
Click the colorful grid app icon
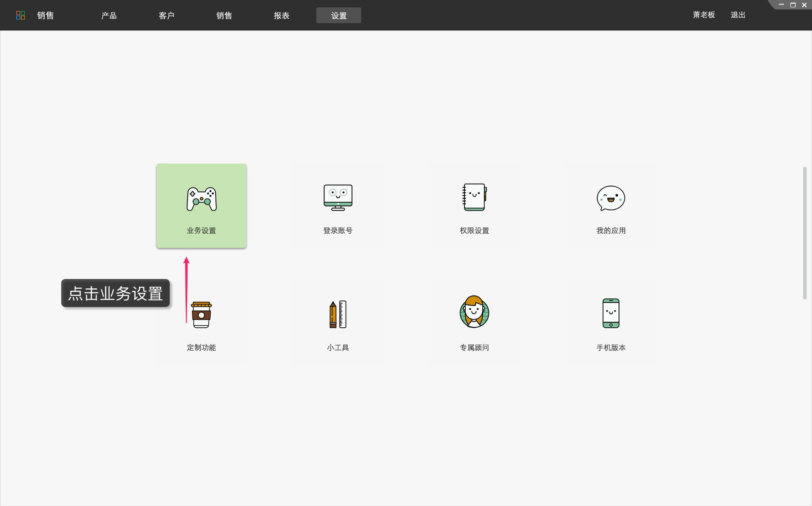[x=20, y=15]
